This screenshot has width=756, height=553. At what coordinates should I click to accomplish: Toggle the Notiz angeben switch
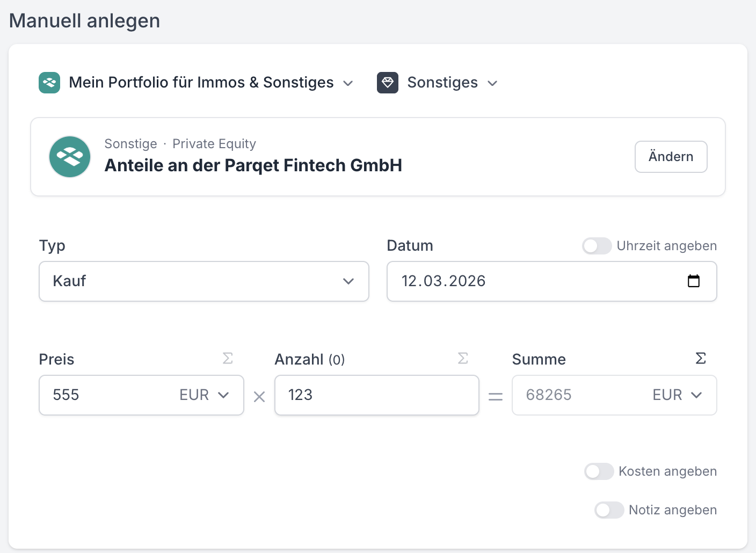click(609, 510)
